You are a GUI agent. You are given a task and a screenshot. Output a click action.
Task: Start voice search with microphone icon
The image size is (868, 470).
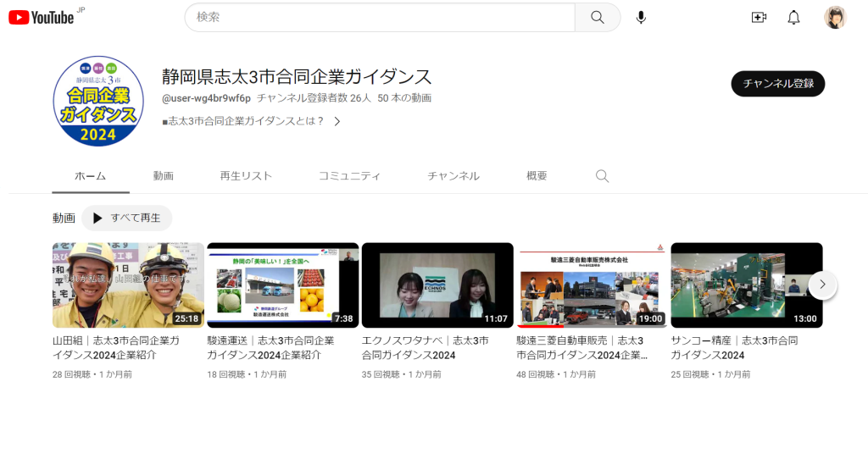(641, 18)
